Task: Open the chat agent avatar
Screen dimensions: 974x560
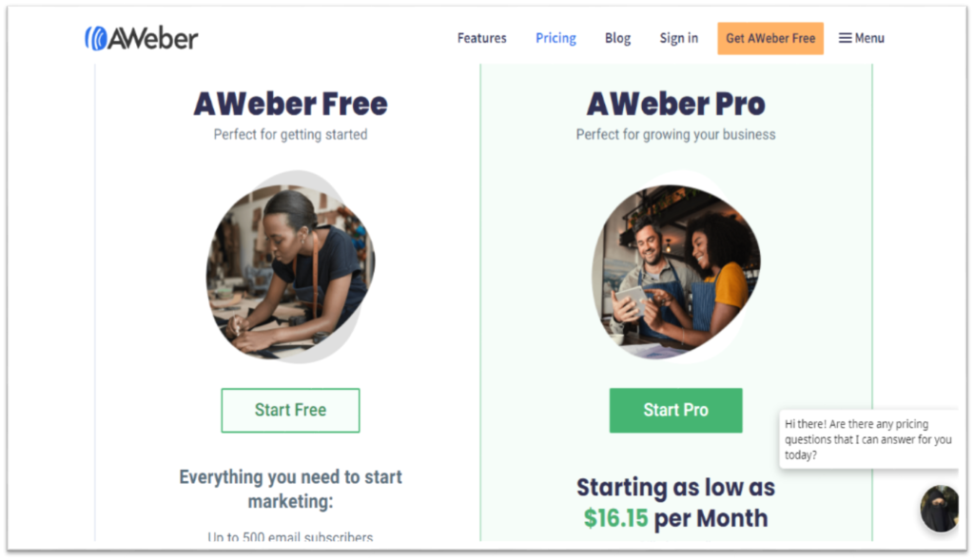Action: [939, 509]
